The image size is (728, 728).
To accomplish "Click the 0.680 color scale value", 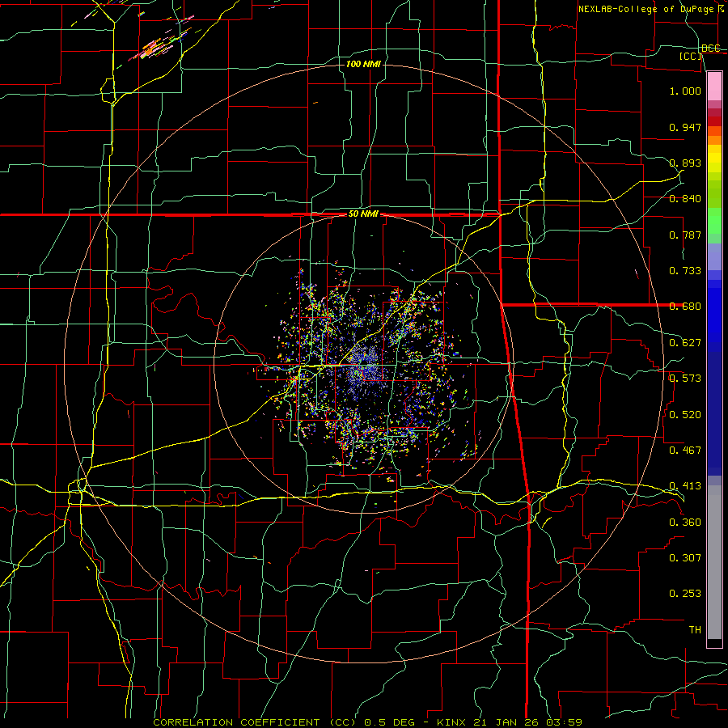I will [685, 307].
